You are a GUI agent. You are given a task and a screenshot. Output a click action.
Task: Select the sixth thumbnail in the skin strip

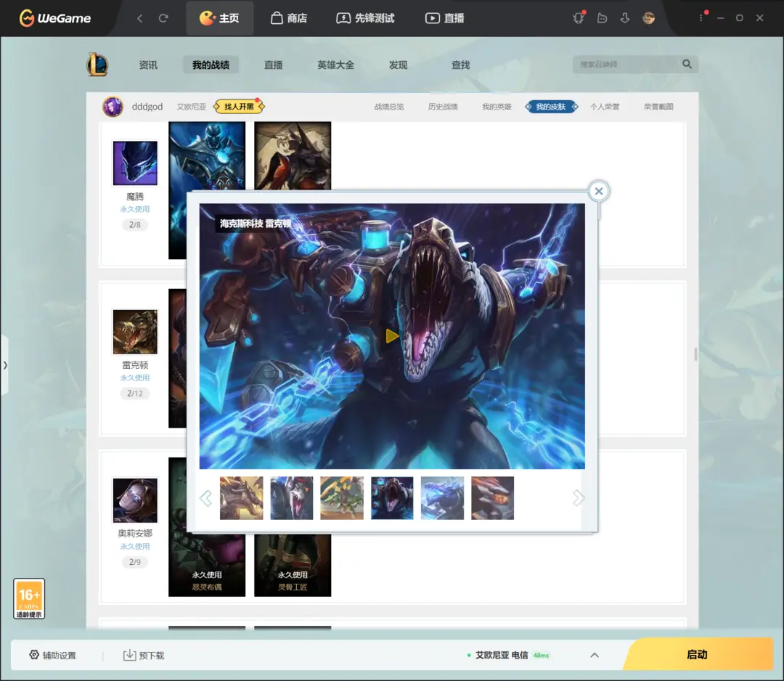click(492, 498)
